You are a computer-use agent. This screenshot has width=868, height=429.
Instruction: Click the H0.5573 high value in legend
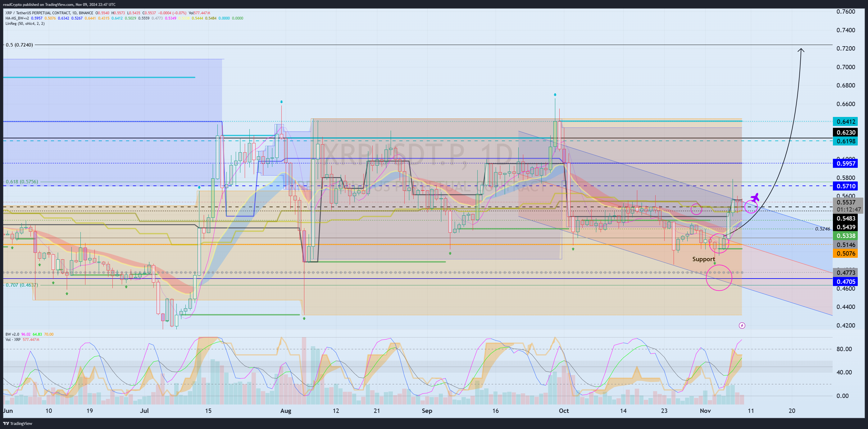[118, 13]
